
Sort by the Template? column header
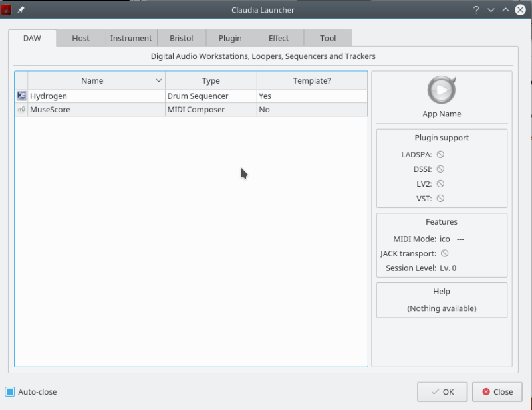pyautogui.click(x=312, y=80)
